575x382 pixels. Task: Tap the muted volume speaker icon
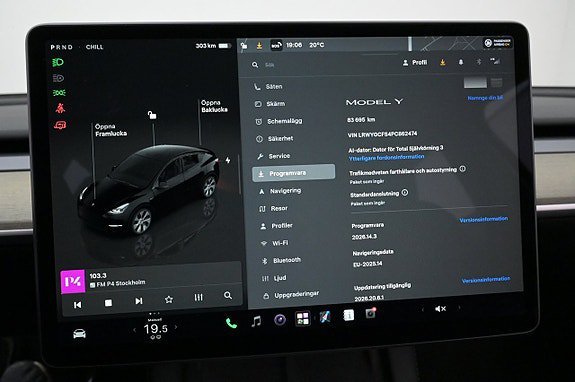(440, 309)
